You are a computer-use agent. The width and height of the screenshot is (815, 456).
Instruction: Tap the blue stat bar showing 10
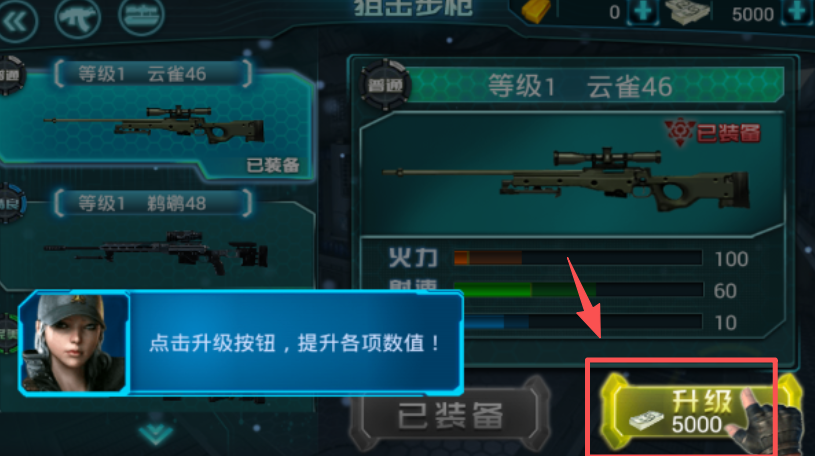(582, 322)
